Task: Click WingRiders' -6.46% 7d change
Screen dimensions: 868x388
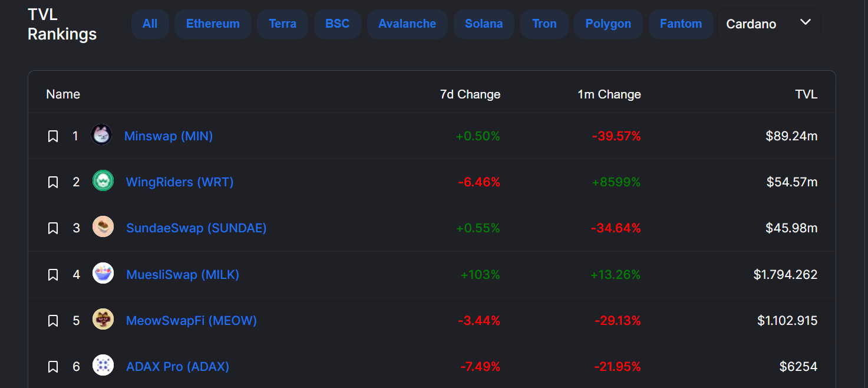Action: tap(479, 182)
